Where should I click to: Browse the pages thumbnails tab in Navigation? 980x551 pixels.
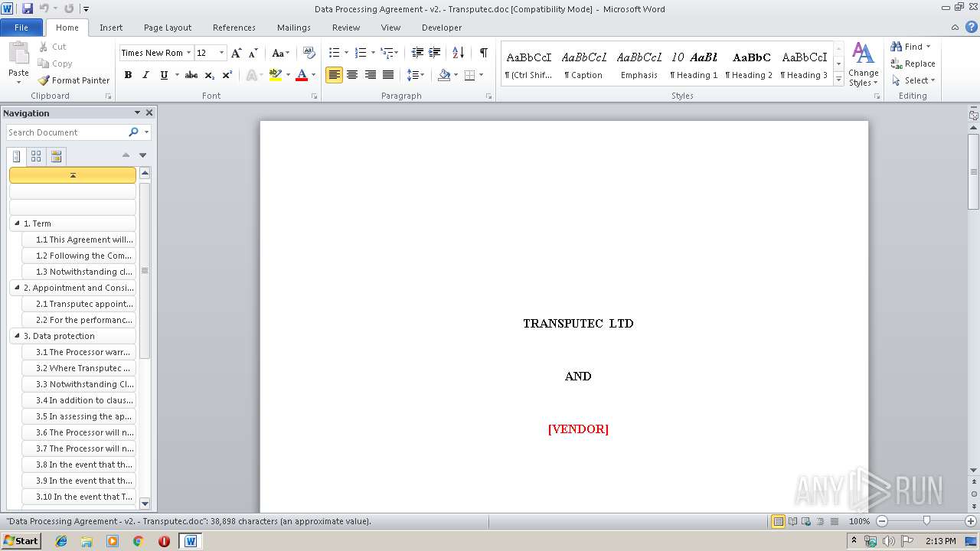[36, 156]
